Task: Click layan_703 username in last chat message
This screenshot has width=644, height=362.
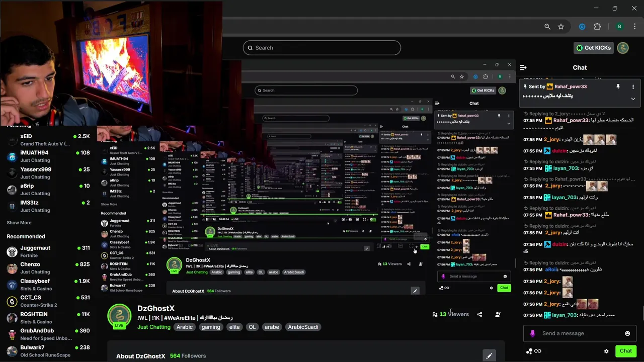Action: [x=565, y=315]
